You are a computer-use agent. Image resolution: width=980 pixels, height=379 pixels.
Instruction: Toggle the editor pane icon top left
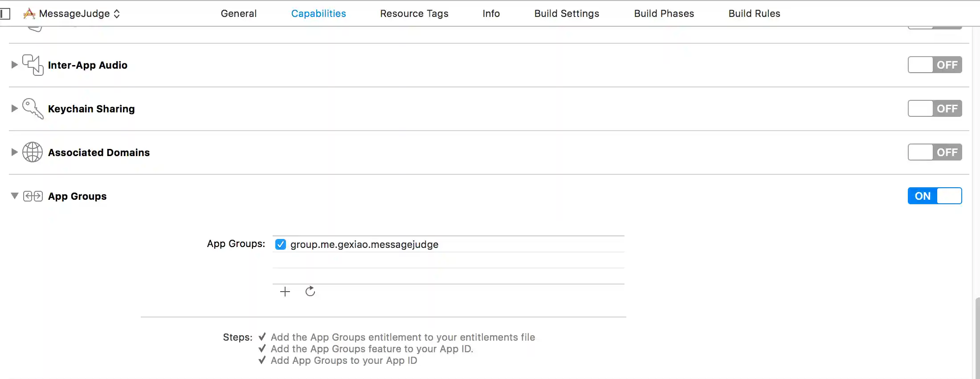6,13
